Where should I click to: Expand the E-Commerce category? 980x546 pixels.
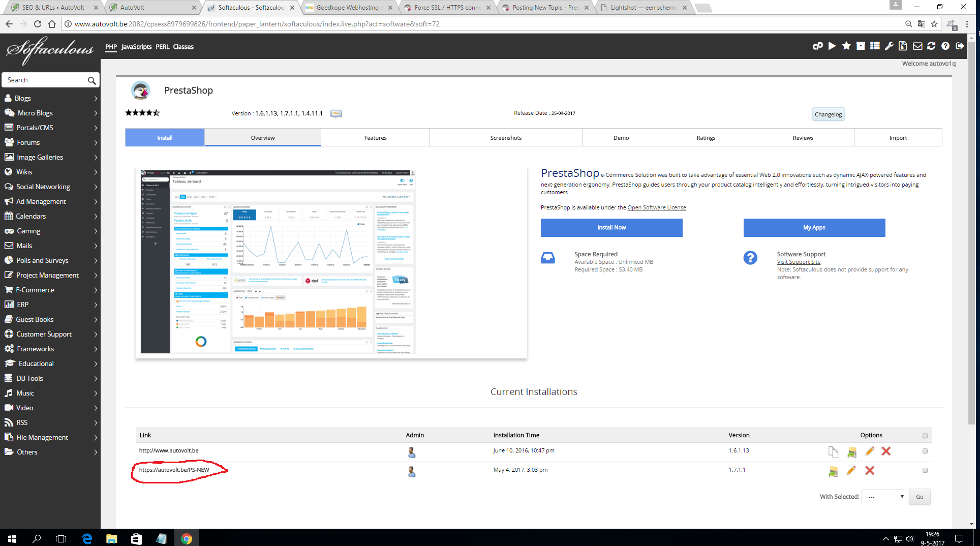(50, 290)
